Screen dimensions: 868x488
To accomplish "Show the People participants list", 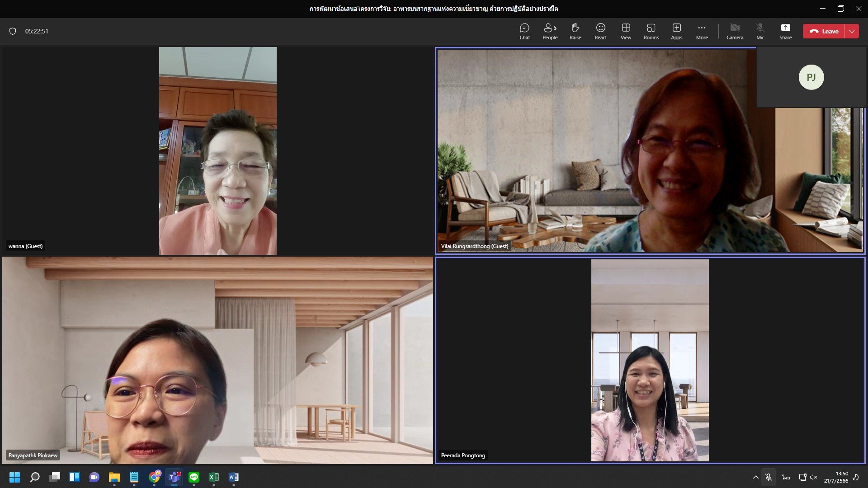I will click(x=550, y=31).
